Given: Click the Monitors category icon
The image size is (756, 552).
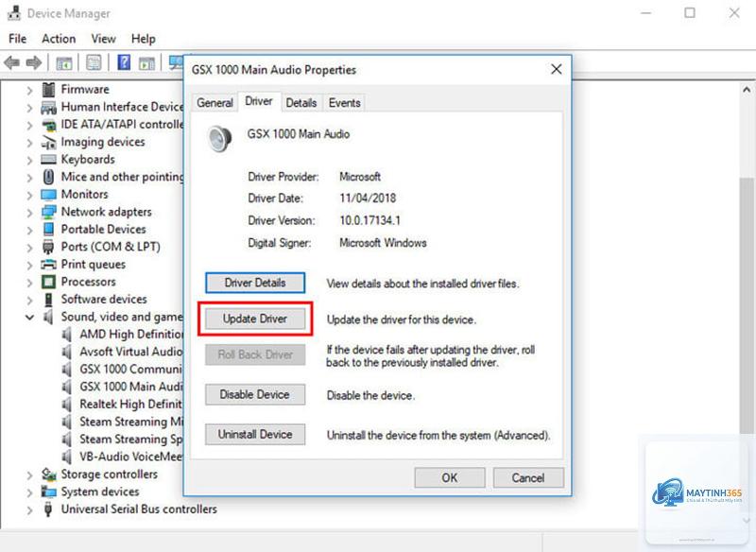Looking at the screenshot, I should pyautogui.click(x=48, y=195).
